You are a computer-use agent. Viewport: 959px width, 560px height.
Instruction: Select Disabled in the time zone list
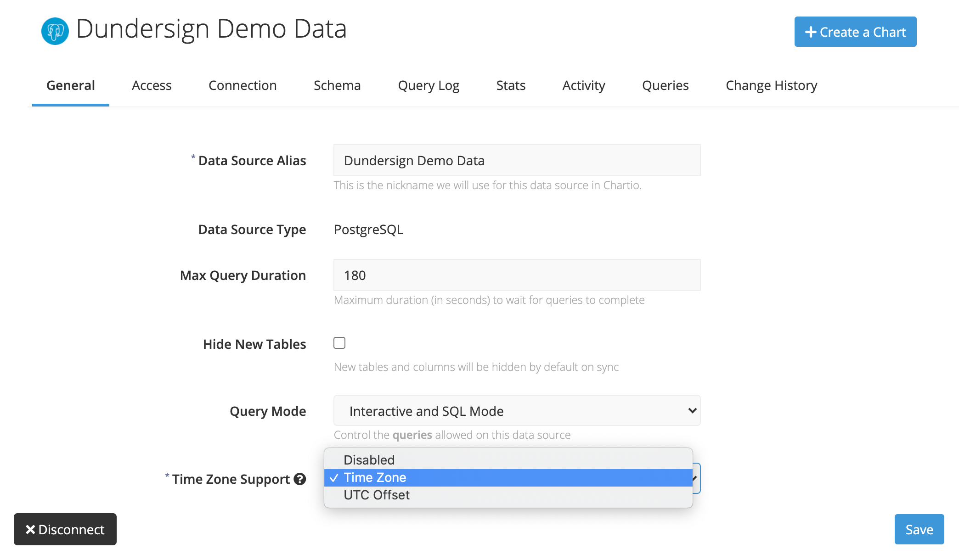508,460
